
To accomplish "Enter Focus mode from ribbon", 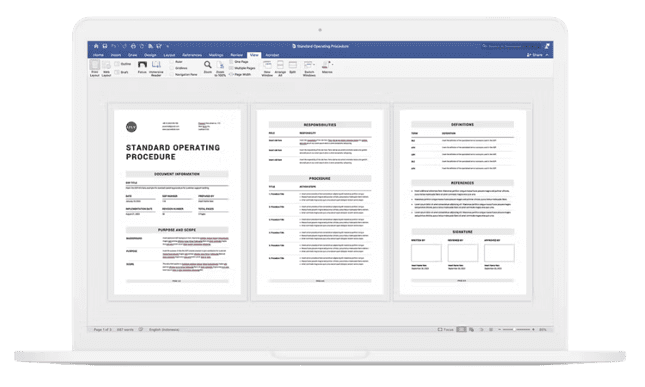I will tap(142, 67).
